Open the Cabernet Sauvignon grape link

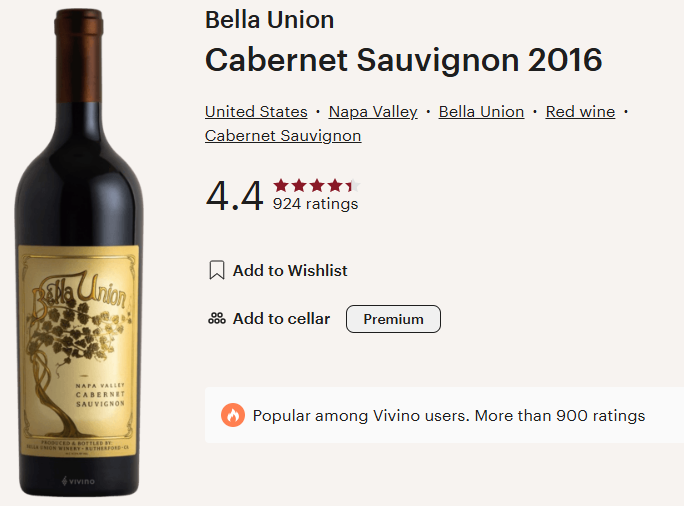(x=283, y=136)
